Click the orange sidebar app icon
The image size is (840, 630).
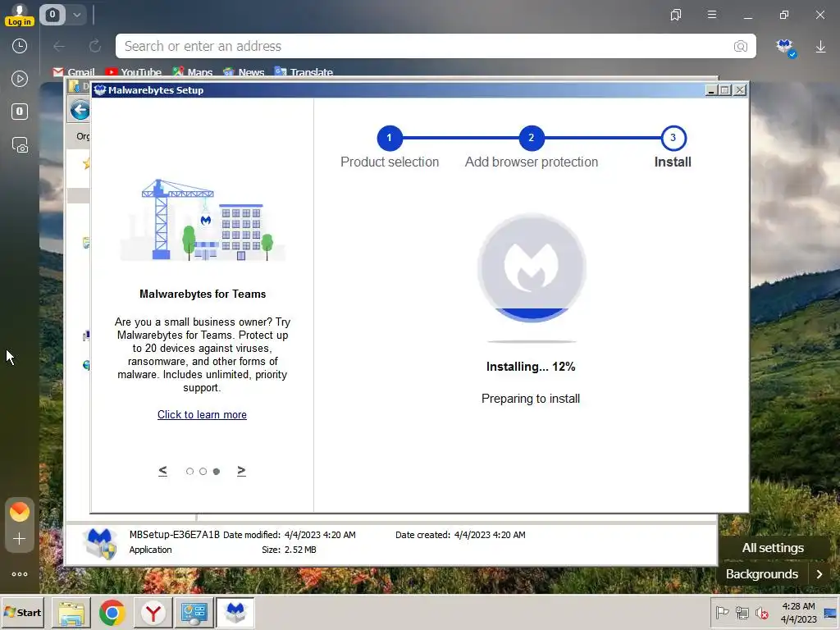pyautogui.click(x=20, y=512)
